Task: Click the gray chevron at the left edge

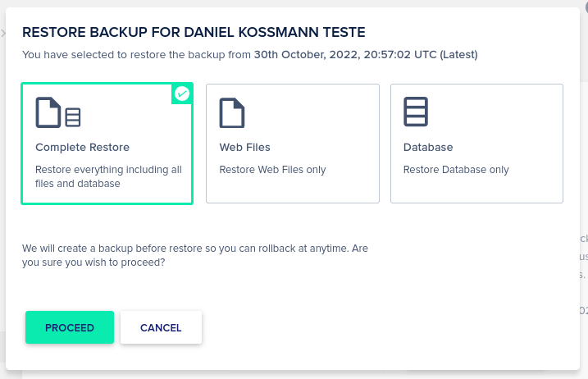Action: pos(3,34)
